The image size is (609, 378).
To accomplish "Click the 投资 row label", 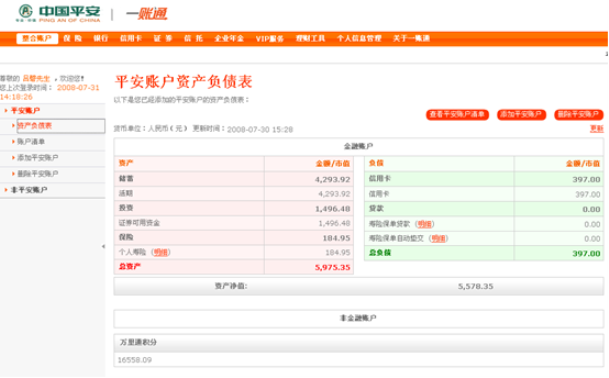I will coord(126,208).
